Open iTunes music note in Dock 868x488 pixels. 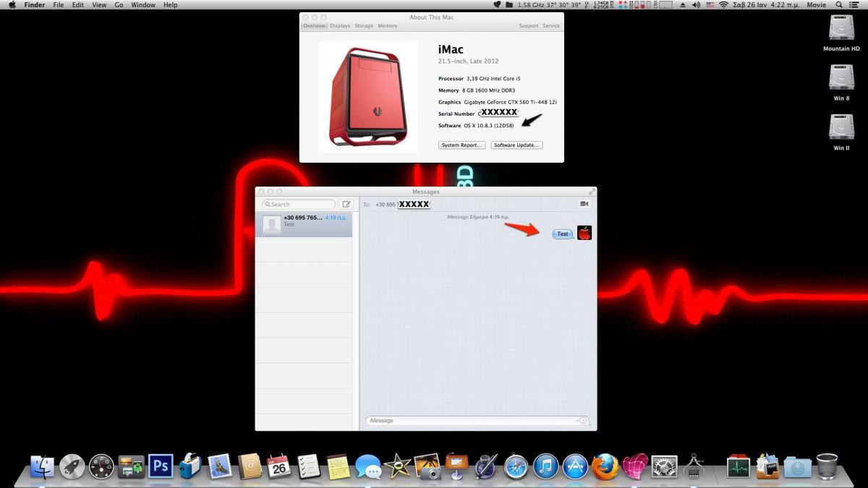[546, 466]
